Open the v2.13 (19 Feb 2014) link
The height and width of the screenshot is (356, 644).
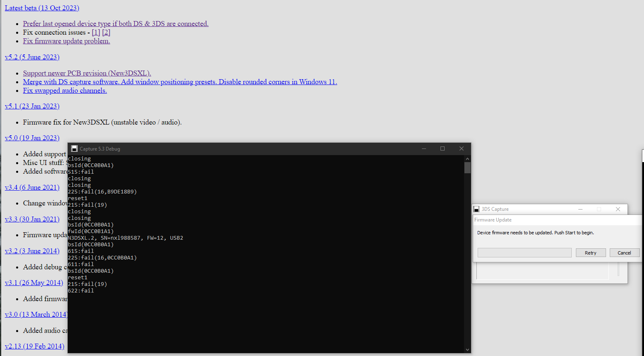pyautogui.click(x=35, y=346)
